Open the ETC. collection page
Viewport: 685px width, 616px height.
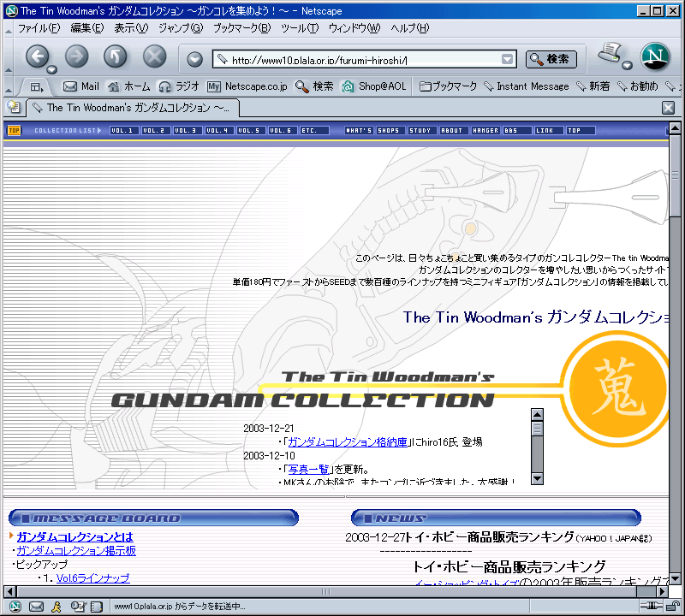[314, 131]
